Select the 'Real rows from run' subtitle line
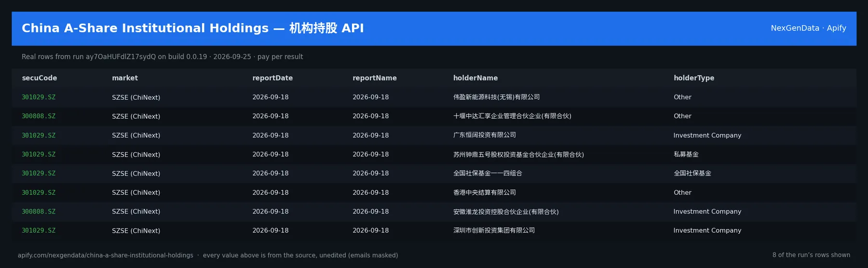 click(163, 57)
